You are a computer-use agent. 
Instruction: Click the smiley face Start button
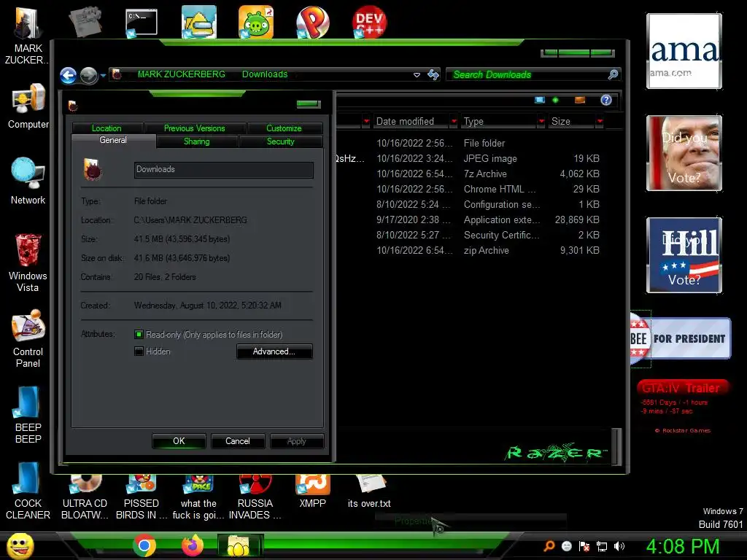point(20,545)
